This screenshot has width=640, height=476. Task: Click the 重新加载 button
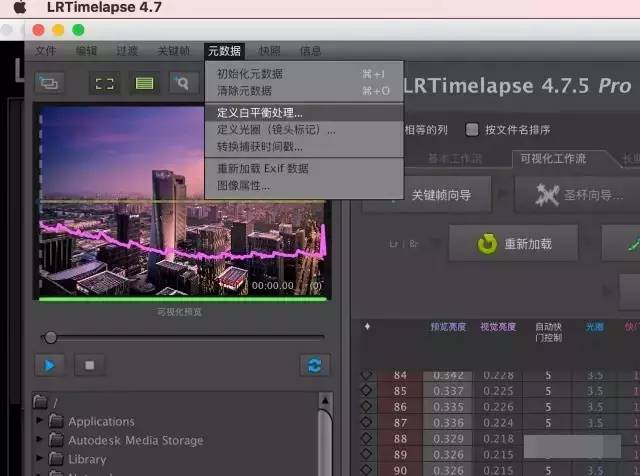(x=515, y=243)
